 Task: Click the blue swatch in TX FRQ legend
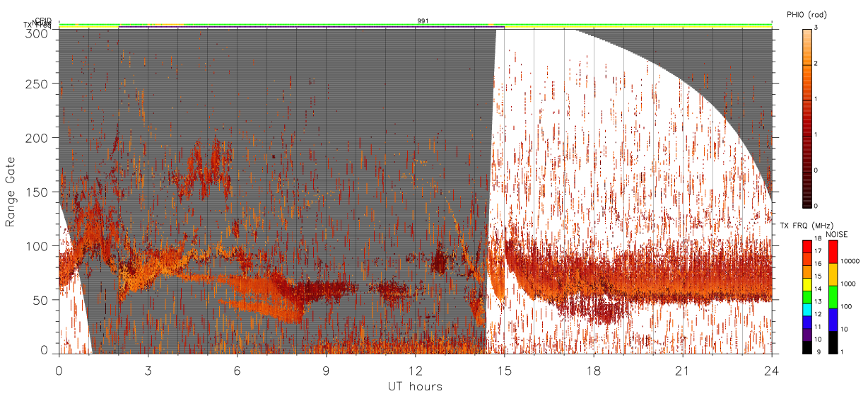point(807,322)
